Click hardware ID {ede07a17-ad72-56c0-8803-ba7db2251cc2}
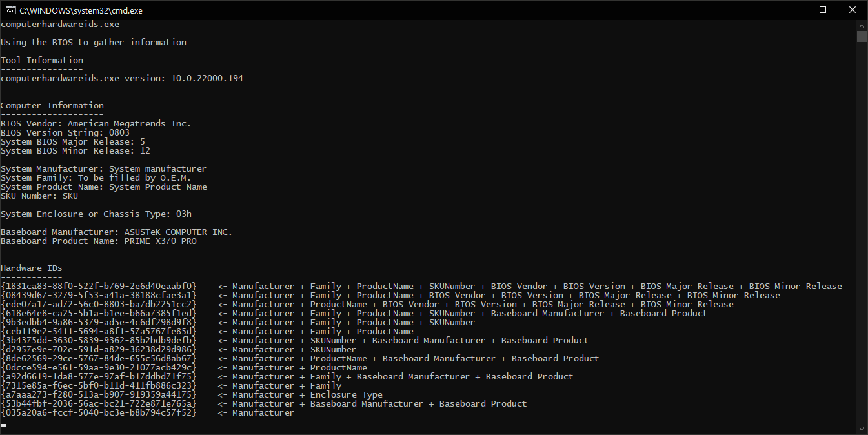 99,304
